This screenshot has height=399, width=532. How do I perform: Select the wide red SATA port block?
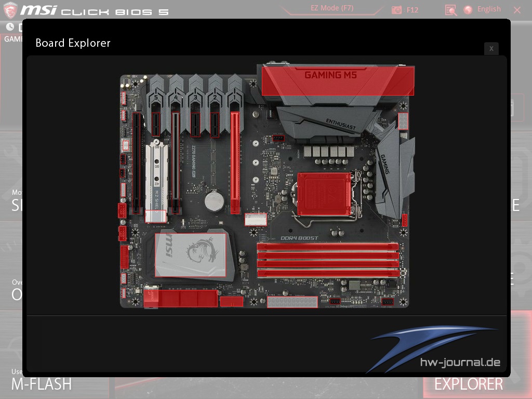click(x=180, y=299)
